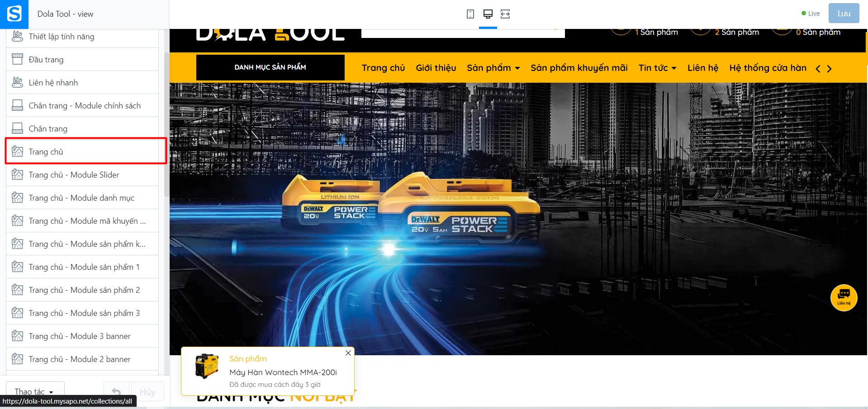Switch to full-width preview icon

pyautogui.click(x=505, y=14)
